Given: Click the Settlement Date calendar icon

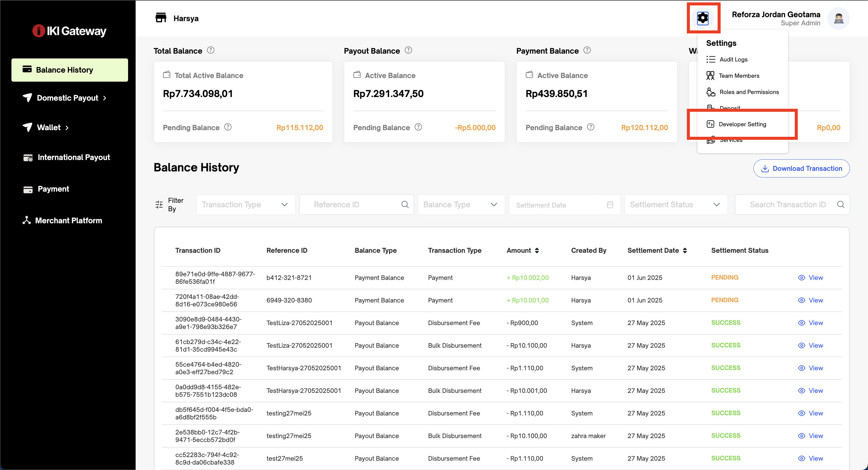Looking at the screenshot, I should pos(609,205).
